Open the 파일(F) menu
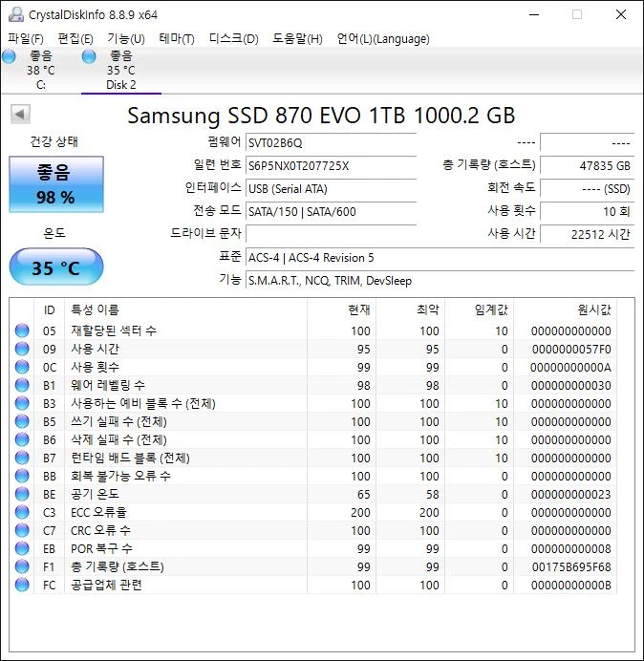The width and height of the screenshot is (644, 661). (x=25, y=39)
